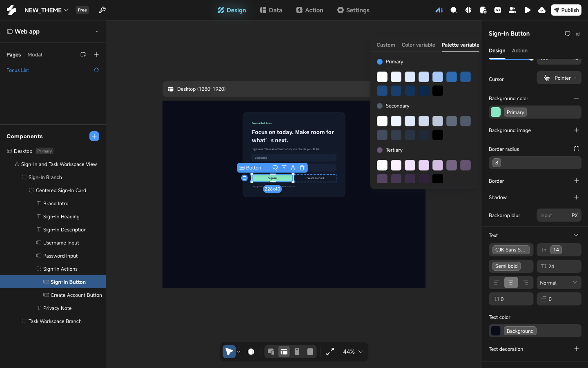Open the collaborators people icon

[x=512, y=10]
